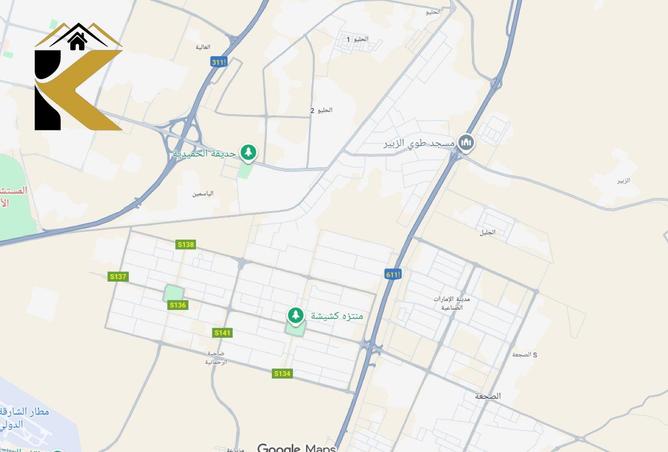The height and width of the screenshot is (452, 668).
Task: Open the مطار الشارقة الدولي airport label
Action: (x=24, y=418)
